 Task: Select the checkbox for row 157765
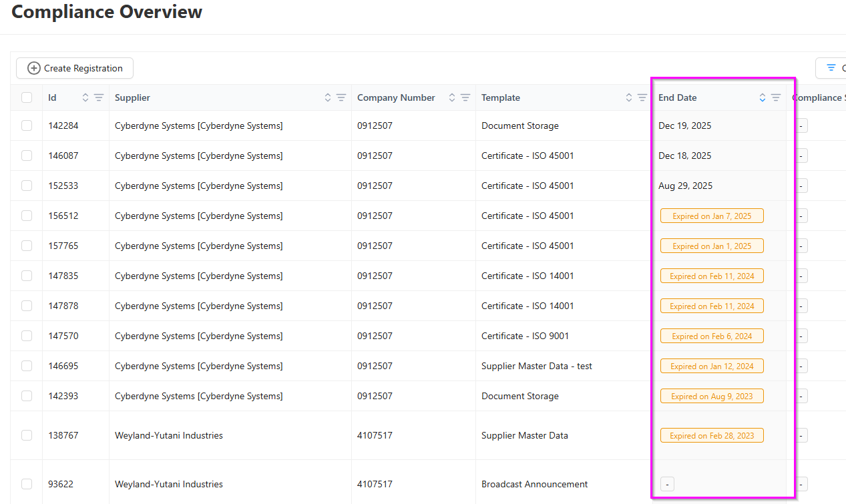[x=27, y=246]
